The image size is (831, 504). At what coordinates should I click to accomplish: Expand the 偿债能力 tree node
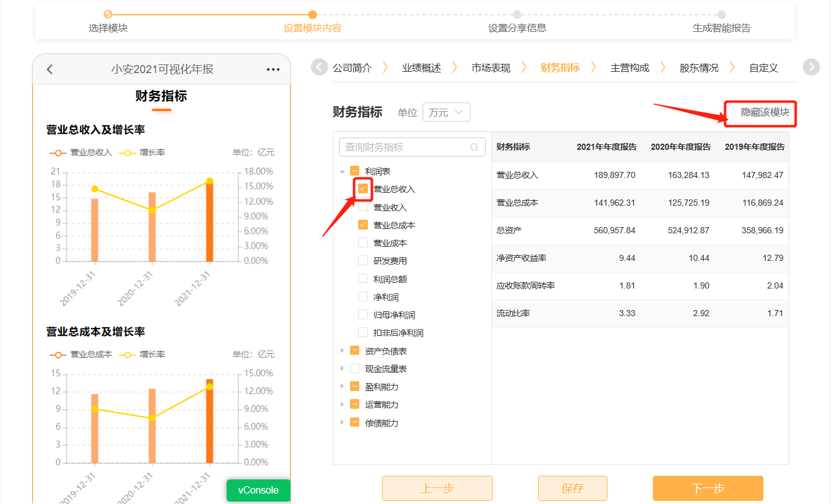tap(342, 422)
